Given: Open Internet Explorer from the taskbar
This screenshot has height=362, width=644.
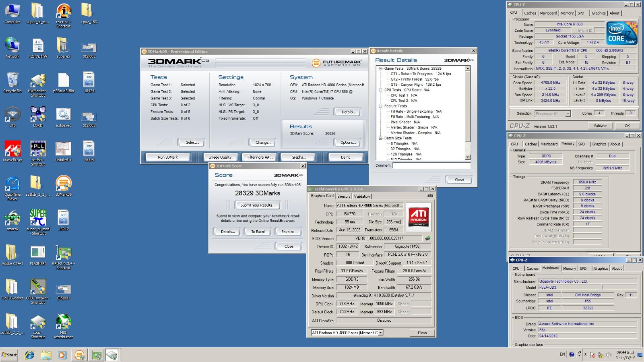Looking at the screenshot, I should point(29,355).
